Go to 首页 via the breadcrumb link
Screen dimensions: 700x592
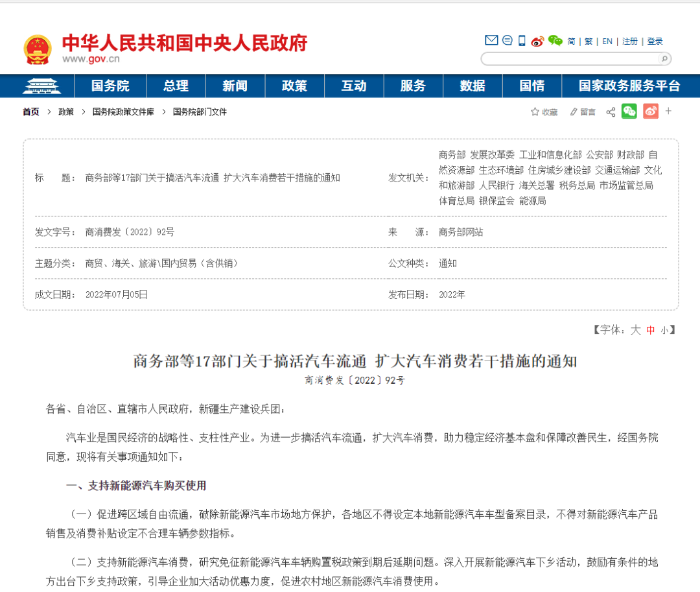31,112
